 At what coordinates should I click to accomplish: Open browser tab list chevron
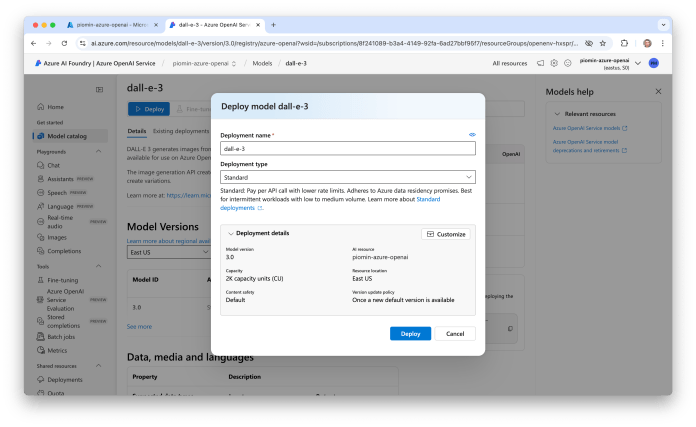pyautogui.click(x=663, y=25)
